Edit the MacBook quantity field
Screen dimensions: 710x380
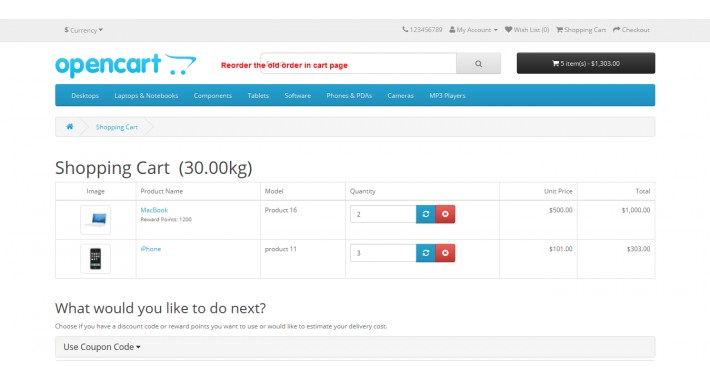tap(383, 214)
